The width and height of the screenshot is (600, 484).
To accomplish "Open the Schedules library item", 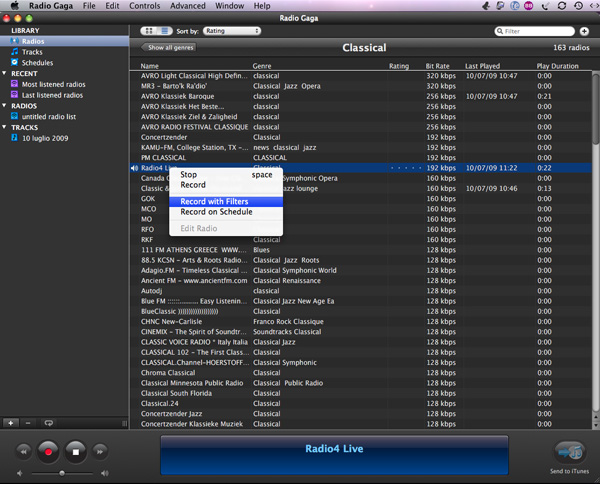I will point(37,63).
